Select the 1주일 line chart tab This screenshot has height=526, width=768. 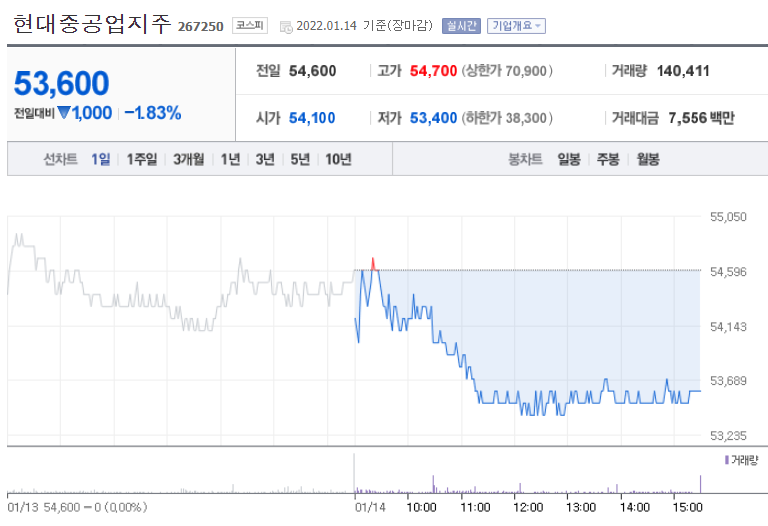click(142, 159)
